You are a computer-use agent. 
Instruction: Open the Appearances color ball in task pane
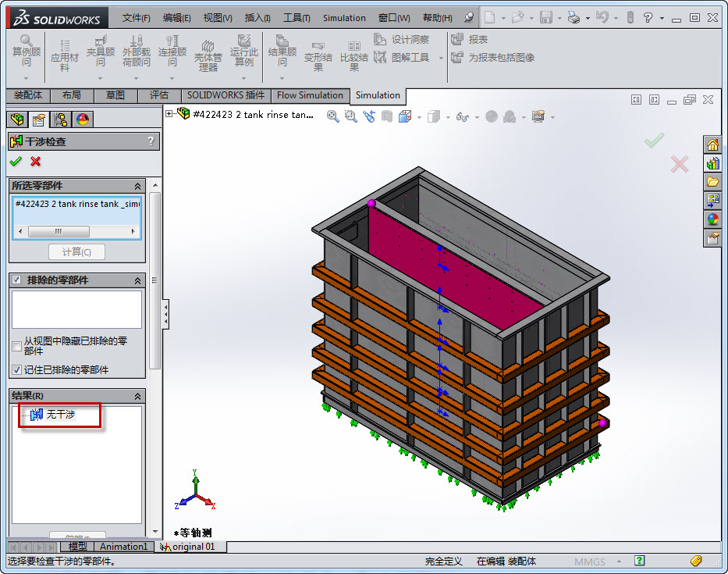click(712, 219)
